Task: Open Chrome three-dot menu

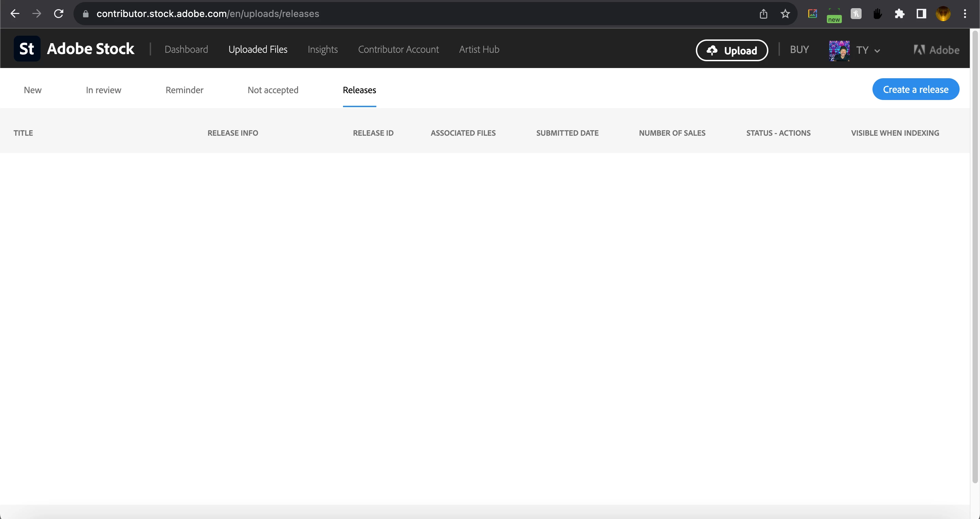Action: [965, 14]
